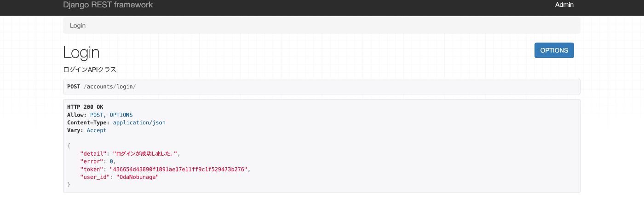Viewport: 644px width, 205px height.
Task: Click the "user_id" key in the JSON
Action: pyautogui.click(x=95, y=177)
